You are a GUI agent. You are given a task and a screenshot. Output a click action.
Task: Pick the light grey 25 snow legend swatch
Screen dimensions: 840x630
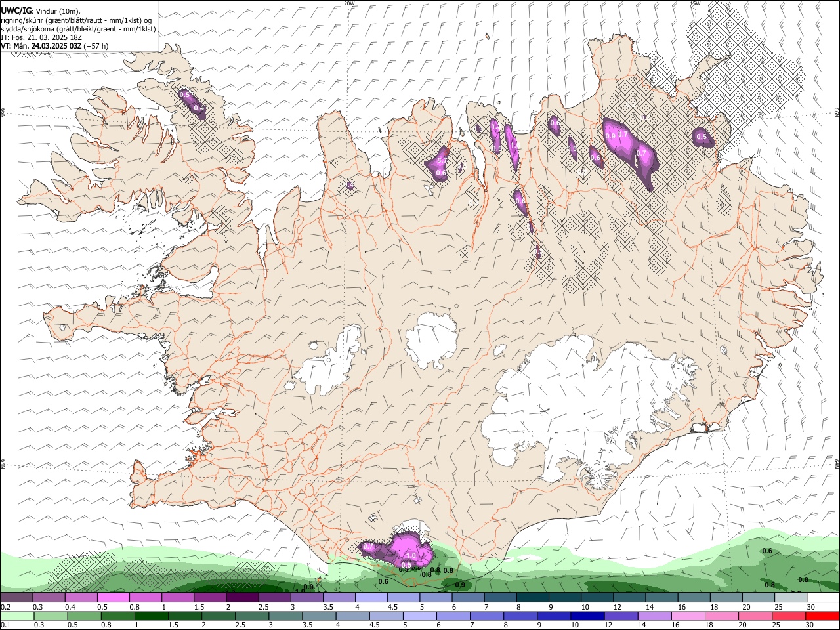(791, 598)
